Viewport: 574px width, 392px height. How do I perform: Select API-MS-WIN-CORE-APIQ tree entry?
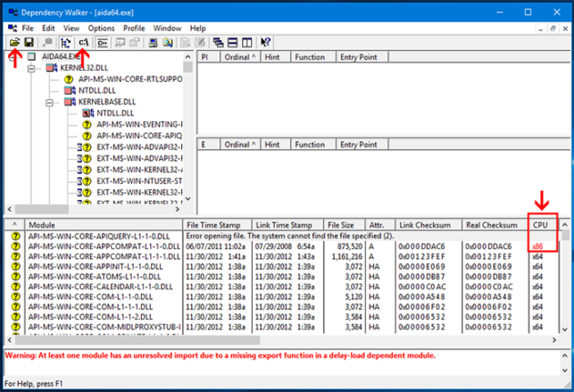point(139,136)
